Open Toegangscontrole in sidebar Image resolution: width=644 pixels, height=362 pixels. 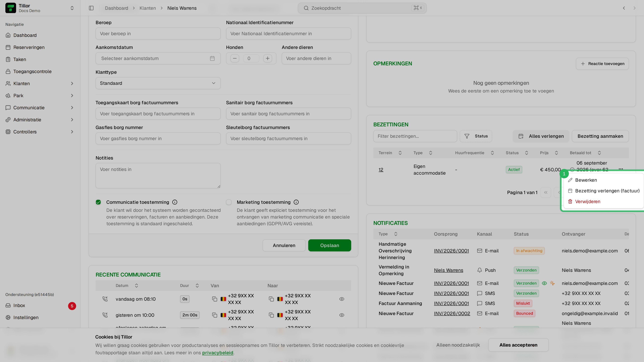coord(40,71)
